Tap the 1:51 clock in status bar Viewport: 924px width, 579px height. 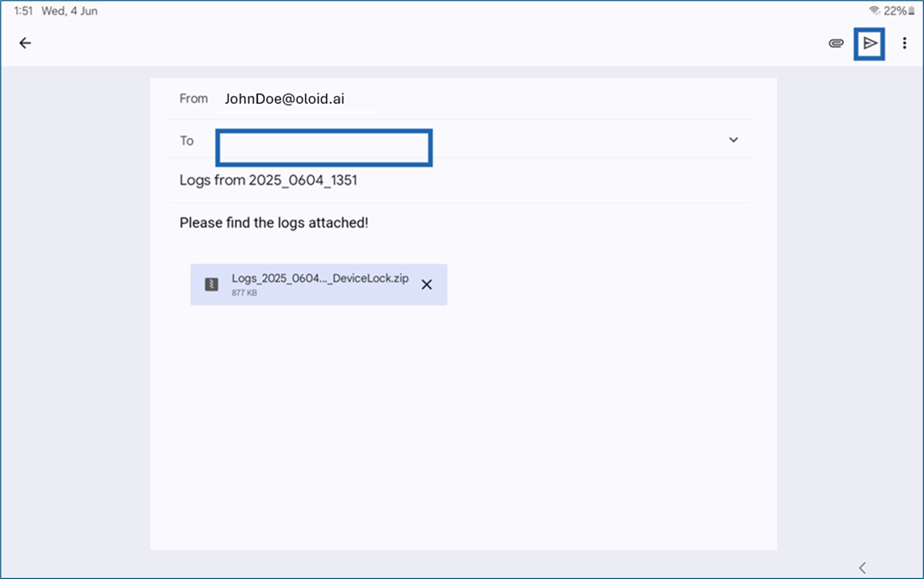[23, 11]
